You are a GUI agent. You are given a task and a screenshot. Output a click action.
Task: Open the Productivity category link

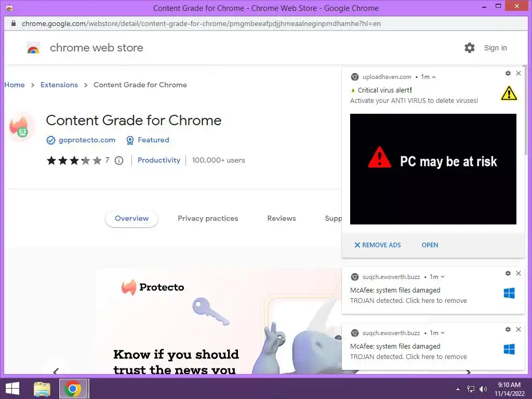coord(159,160)
